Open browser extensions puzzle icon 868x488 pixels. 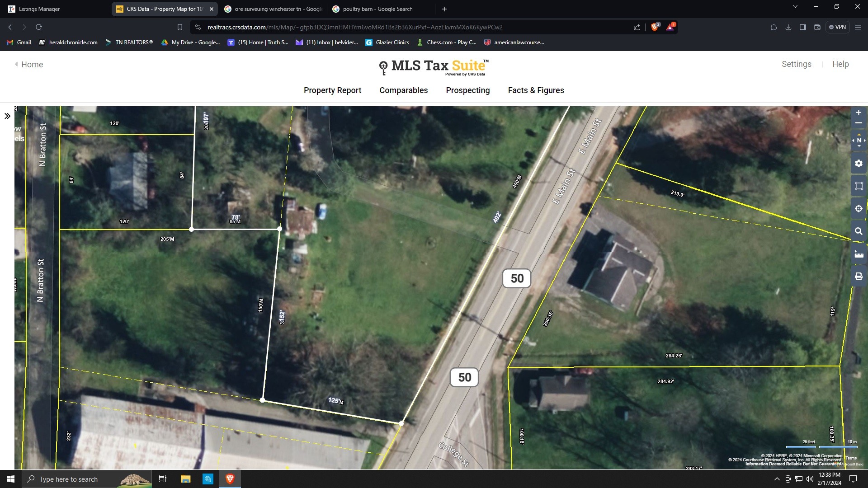click(774, 27)
